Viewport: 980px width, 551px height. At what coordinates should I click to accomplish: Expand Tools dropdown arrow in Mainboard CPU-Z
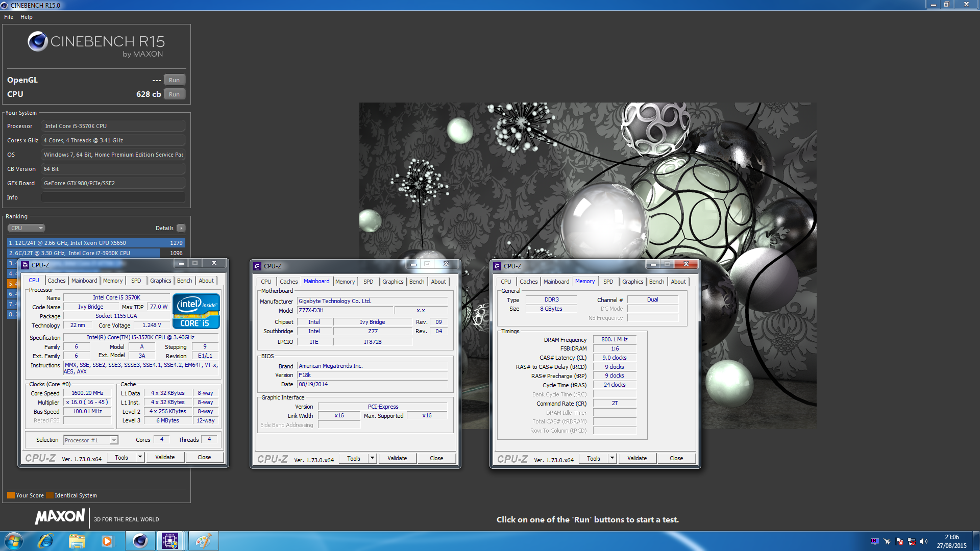tap(372, 458)
